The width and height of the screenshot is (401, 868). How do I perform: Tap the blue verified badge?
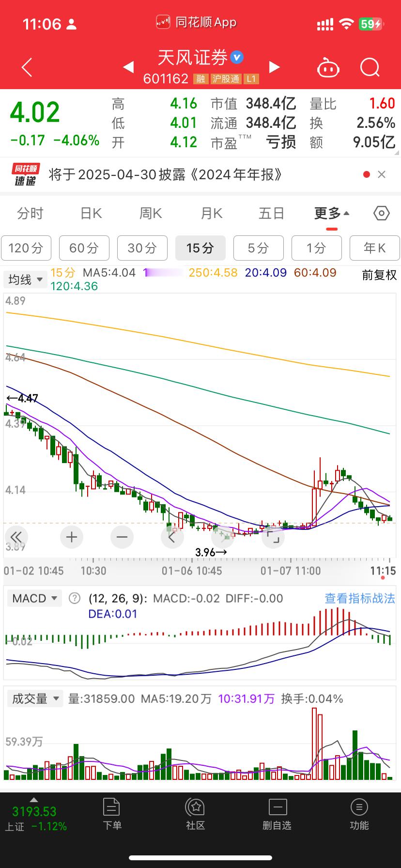point(237,58)
